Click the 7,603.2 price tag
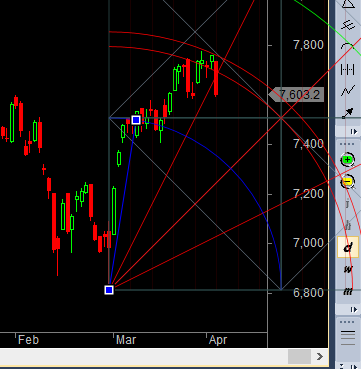Viewport: 361px width, 369px height. tap(296, 95)
